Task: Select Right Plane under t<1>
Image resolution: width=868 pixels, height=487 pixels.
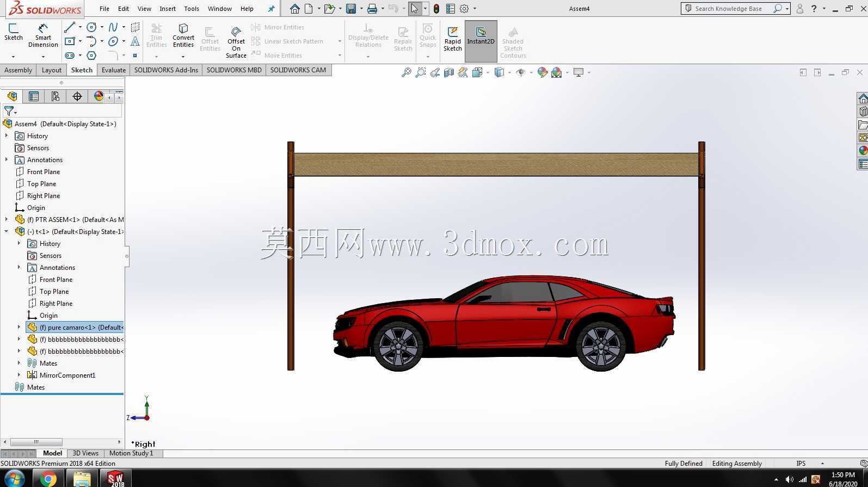Action: tap(56, 303)
